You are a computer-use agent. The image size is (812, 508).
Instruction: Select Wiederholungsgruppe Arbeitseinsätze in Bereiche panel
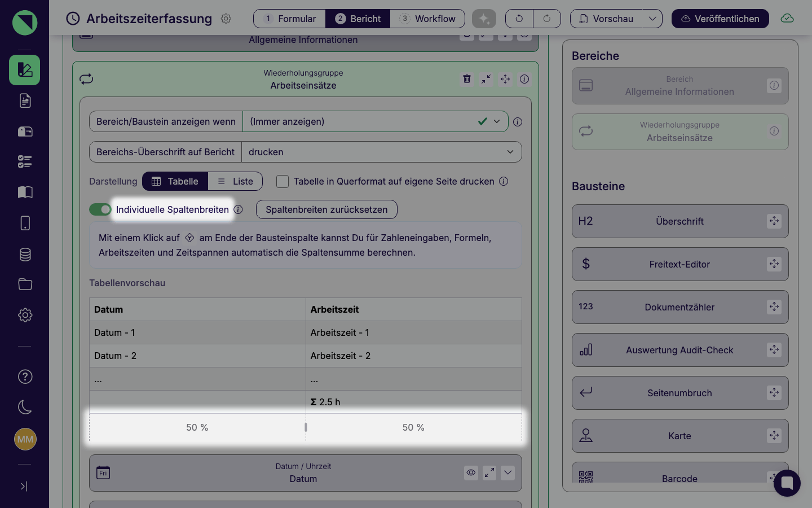point(680,132)
